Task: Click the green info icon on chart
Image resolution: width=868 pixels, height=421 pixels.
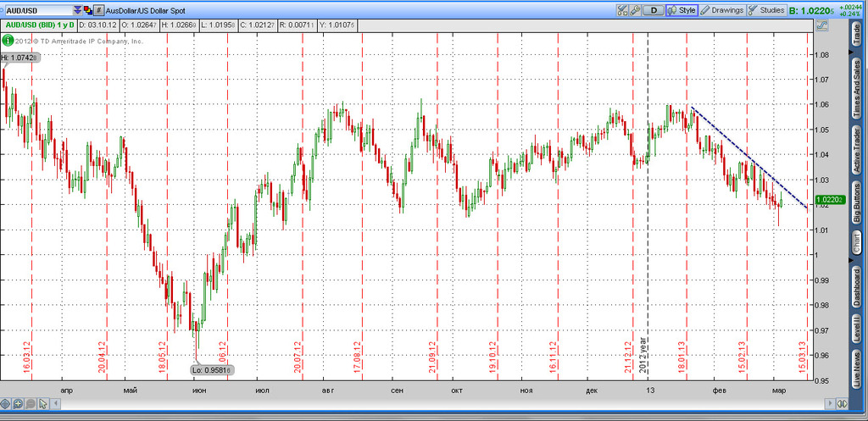Action: tap(7, 40)
